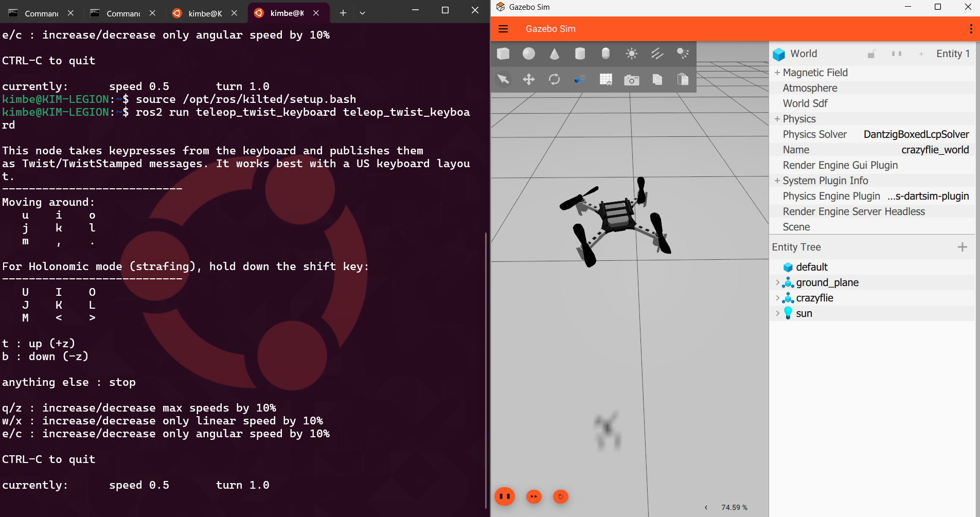Close the Close button on the last terminal tab

click(316, 13)
